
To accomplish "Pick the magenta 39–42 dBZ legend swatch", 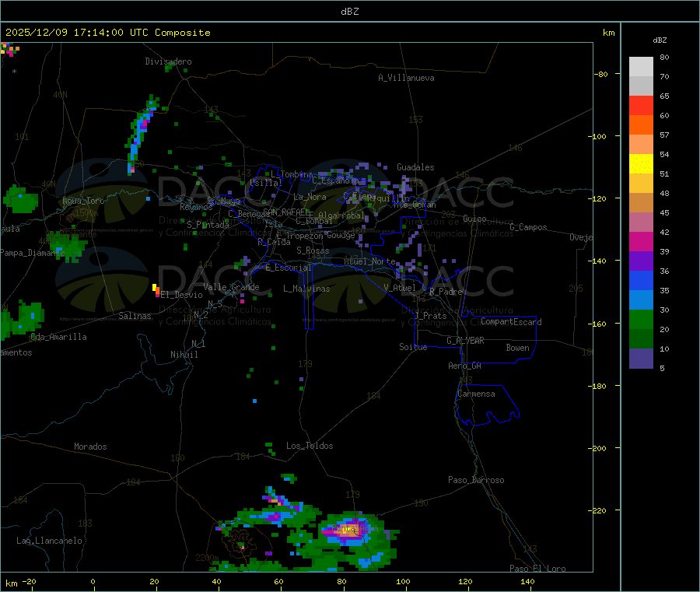I will (641, 241).
